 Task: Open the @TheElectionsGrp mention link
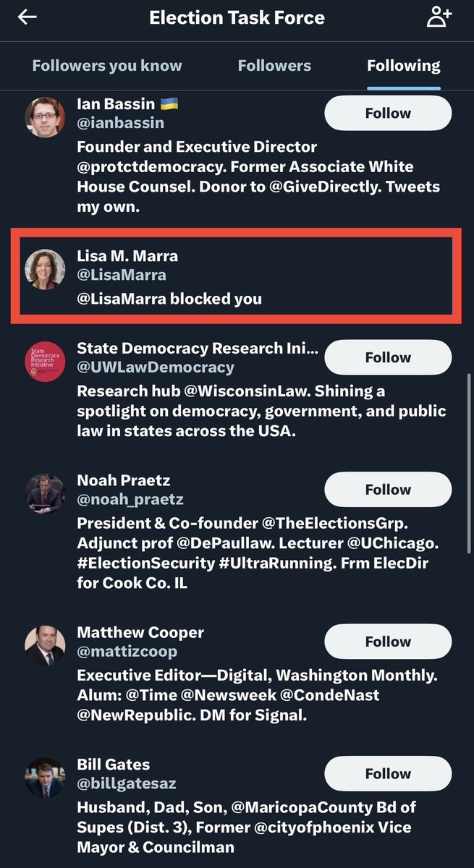coord(327,523)
